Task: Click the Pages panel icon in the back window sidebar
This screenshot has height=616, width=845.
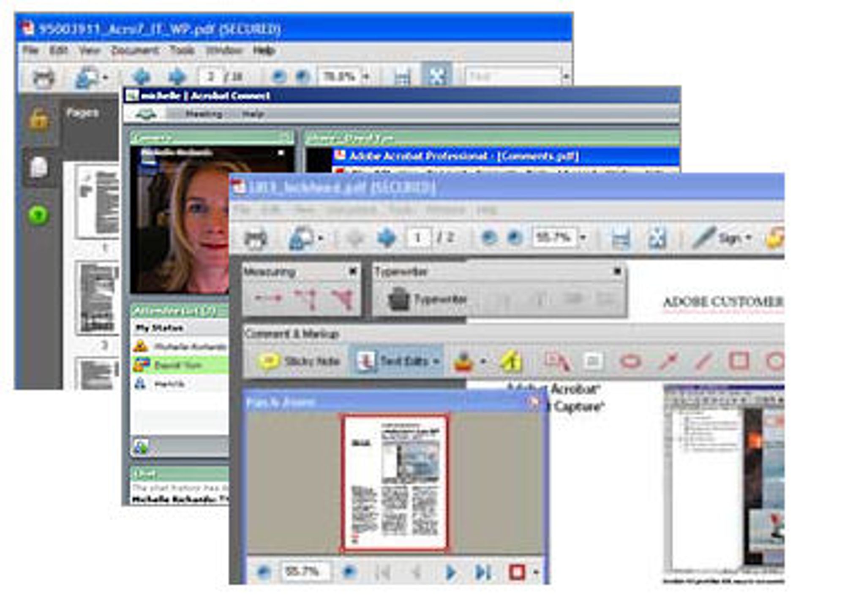Action: point(39,167)
